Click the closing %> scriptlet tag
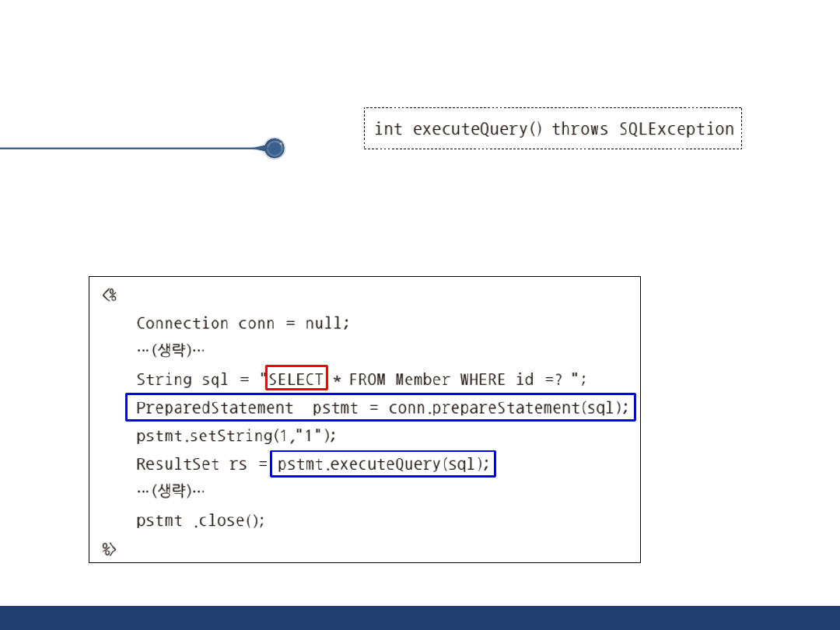The image size is (840, 630). [110, 549]
